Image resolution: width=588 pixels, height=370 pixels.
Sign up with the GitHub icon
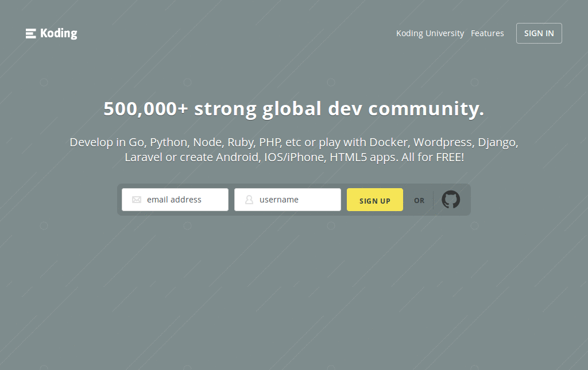click(450, 199)
